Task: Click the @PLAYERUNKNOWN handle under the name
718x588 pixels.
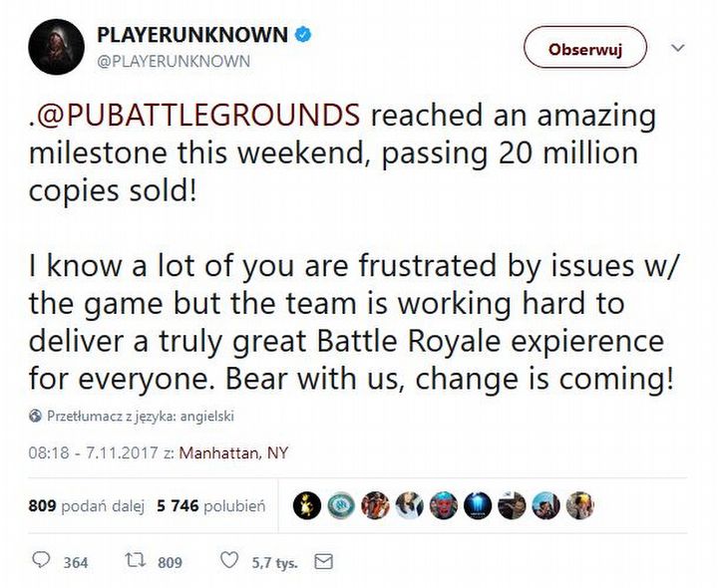Action: tap(173, 61)
